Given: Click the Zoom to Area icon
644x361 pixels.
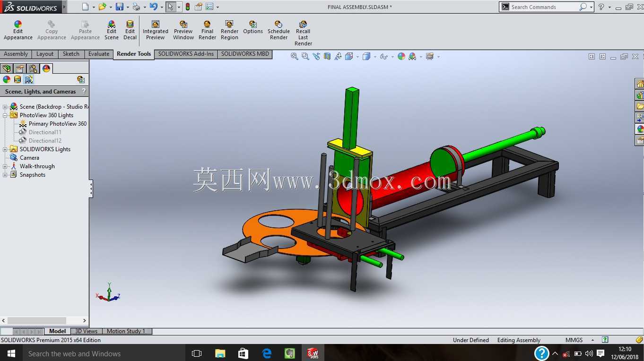Looking at the screenshot, I should click(x=305, y=56).
